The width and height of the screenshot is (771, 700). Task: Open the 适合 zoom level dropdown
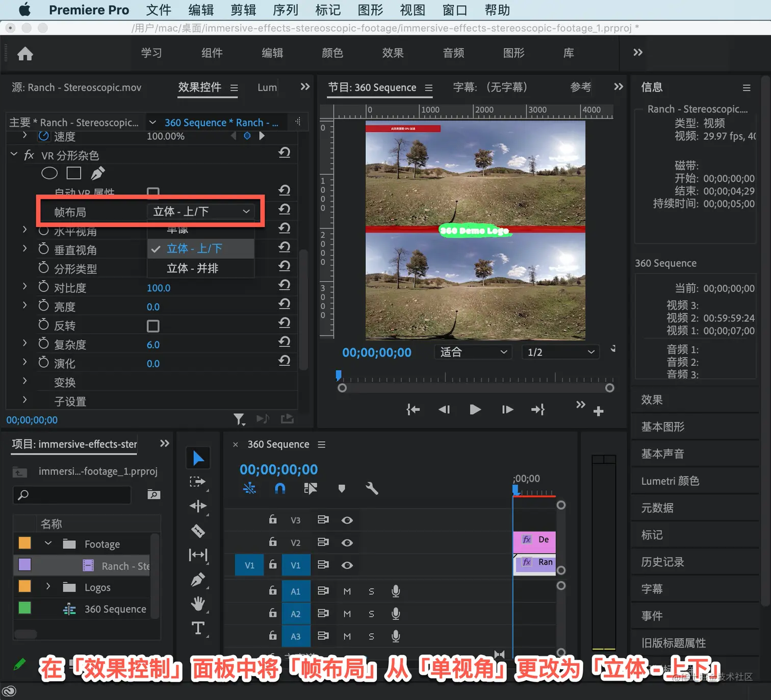coord(473,352)
